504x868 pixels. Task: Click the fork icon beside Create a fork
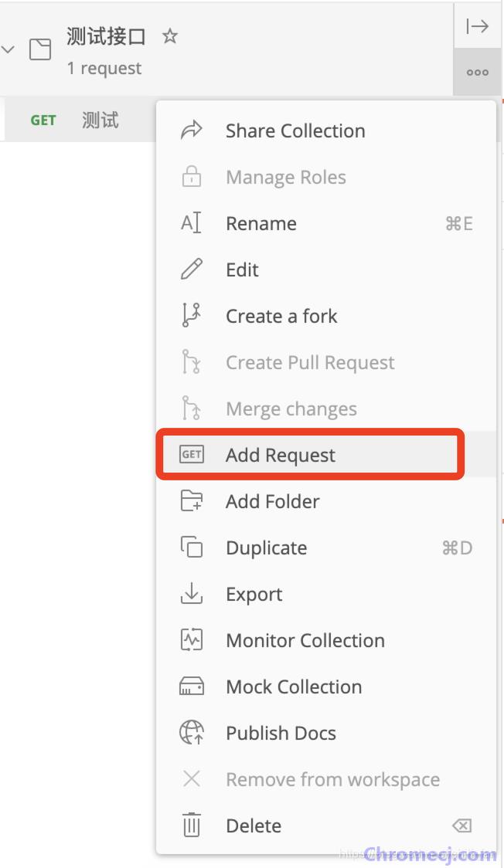[x=192, y=316]
